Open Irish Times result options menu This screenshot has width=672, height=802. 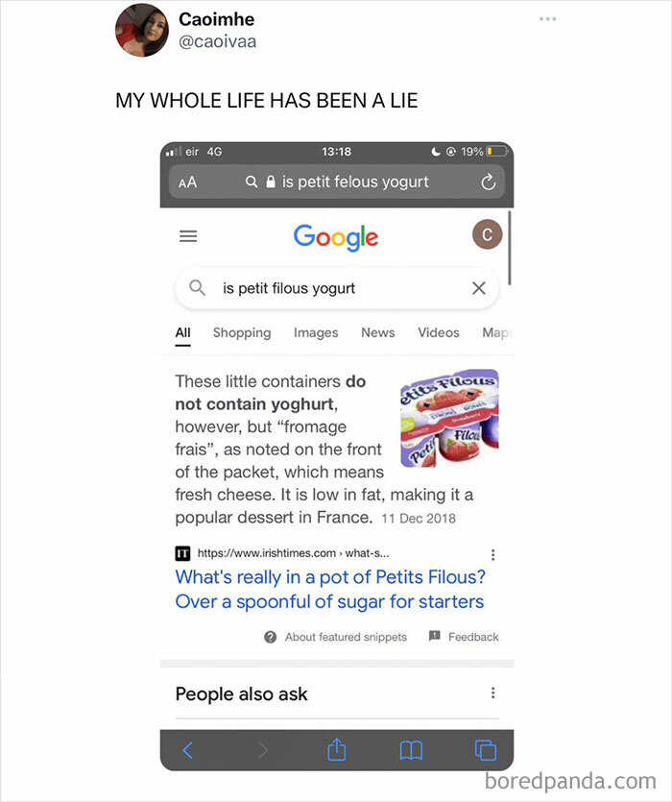click(x=493, y=554)
